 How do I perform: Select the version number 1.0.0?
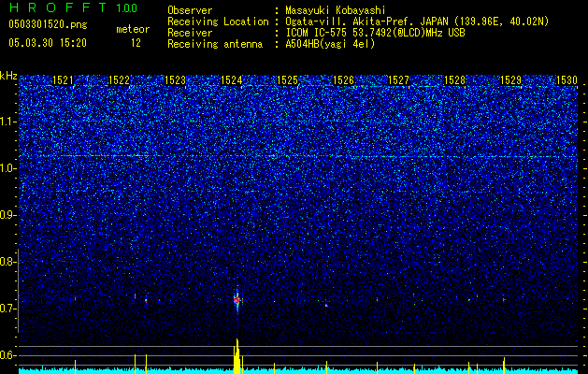point(126,8)
